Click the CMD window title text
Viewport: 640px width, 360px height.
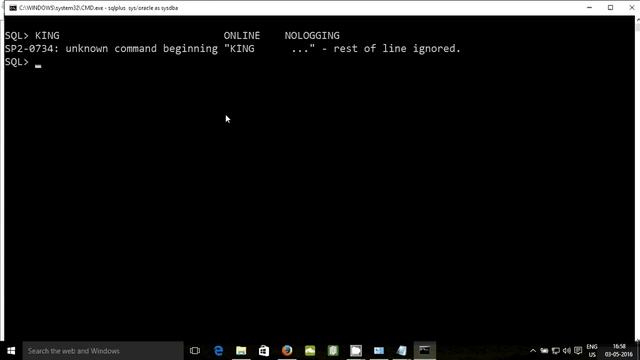click(x=98, y=8)
